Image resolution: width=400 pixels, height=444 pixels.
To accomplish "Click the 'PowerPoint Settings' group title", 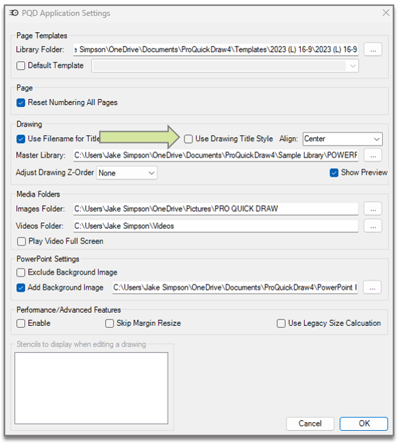I will coord(48,259).
